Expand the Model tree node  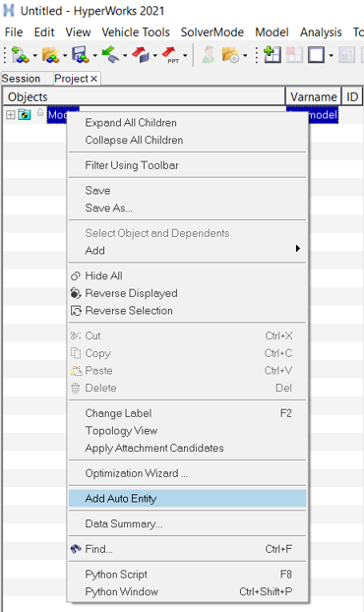coord(11,115)
